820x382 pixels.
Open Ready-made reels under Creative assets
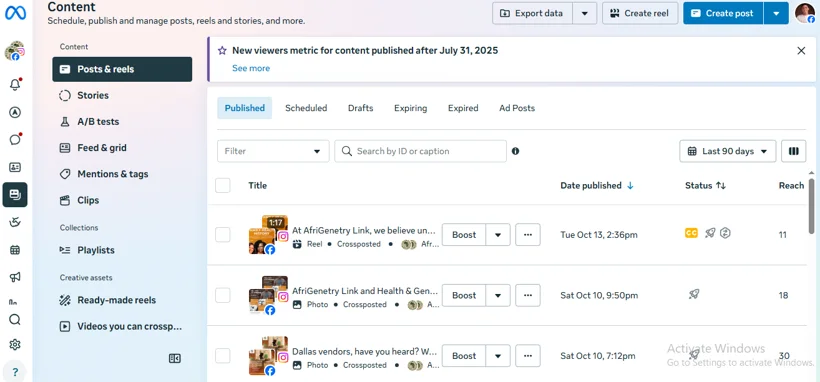(122, 300)
